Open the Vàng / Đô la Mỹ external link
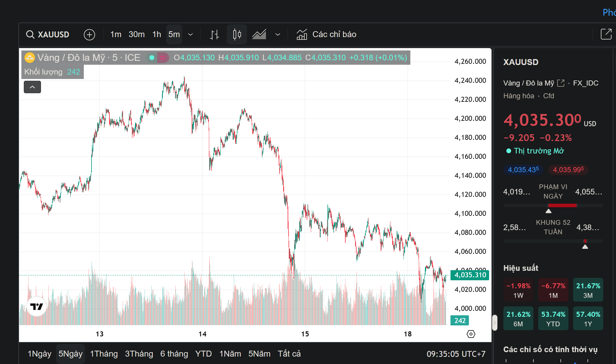This screenshot has height=364, width=616. [561, 83]
